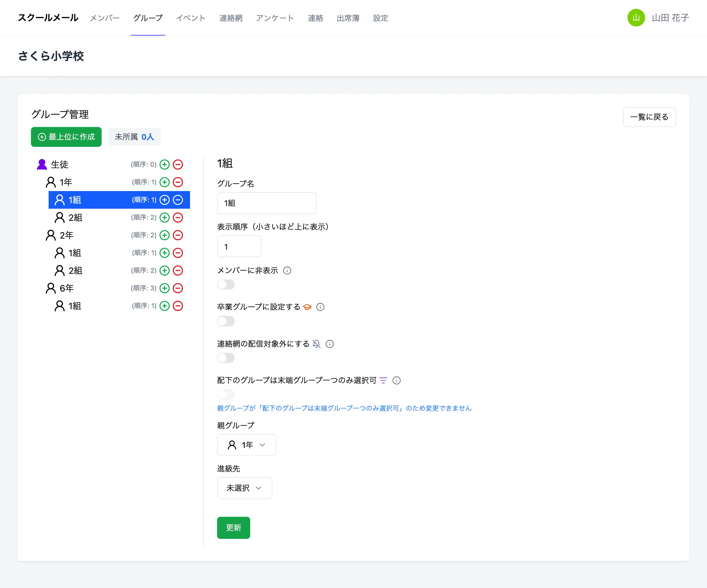Delete the 2年 group with minus icon
Screen dimensions: 707x588
pyautogui.click(x=178, y=235)
